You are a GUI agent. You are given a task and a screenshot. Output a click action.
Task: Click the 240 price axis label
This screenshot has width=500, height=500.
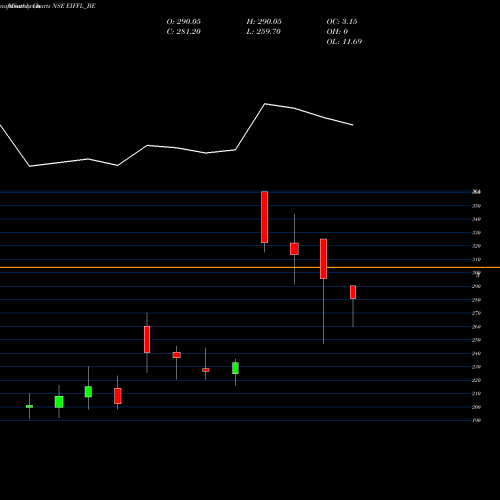(x=476, y=353)
